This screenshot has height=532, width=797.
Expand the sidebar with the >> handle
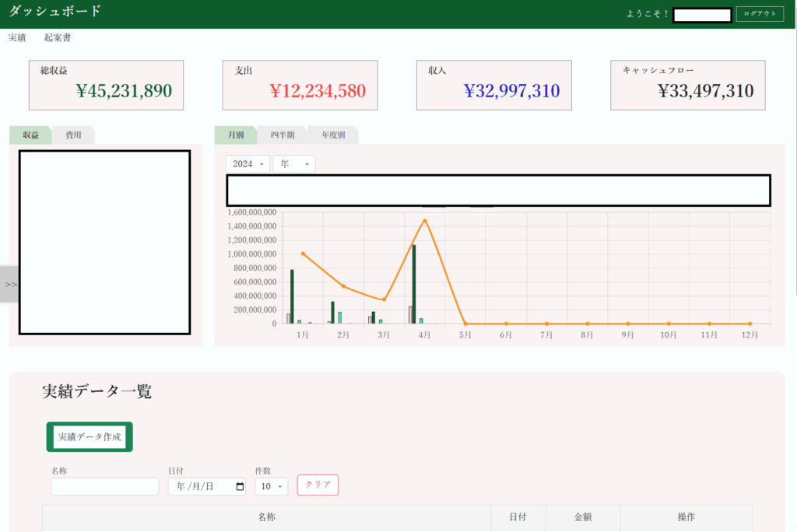10,284
